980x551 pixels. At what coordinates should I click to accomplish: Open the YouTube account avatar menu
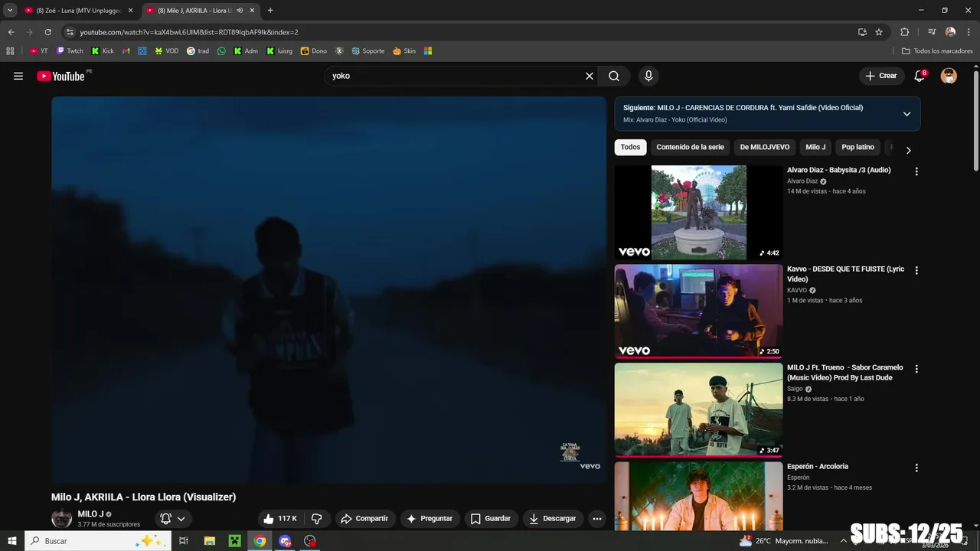tap(949, 76)
